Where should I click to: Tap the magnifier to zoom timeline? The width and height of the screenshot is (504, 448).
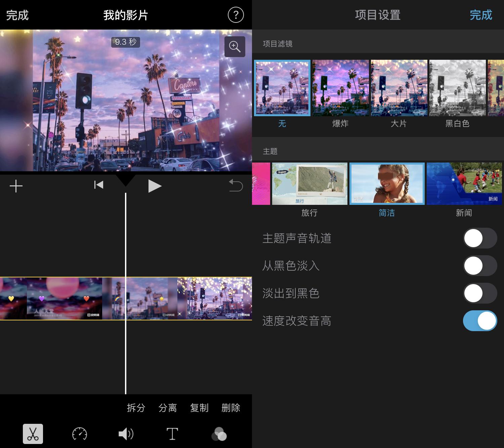click(x=235, y=47)
